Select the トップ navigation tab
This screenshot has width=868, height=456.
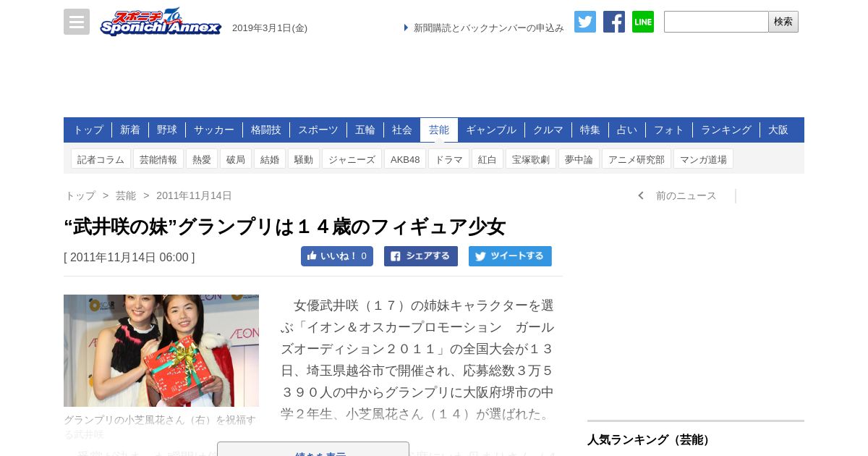[88, 130]
